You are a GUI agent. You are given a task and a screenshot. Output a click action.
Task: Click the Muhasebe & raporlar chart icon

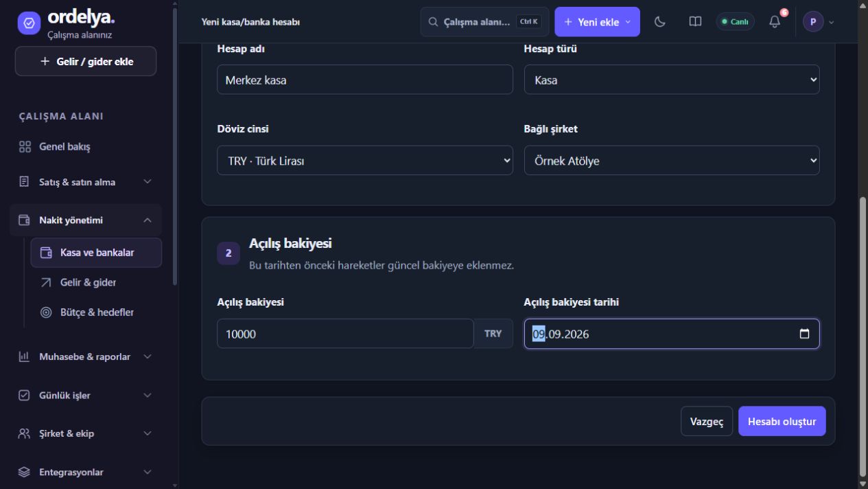click(x=25, y=356)
